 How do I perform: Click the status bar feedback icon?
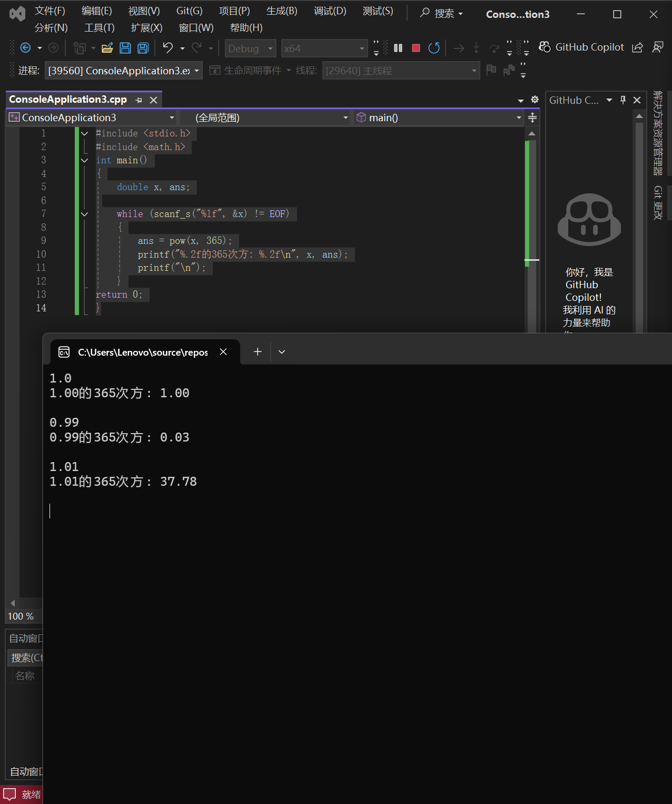pos(9,794)
